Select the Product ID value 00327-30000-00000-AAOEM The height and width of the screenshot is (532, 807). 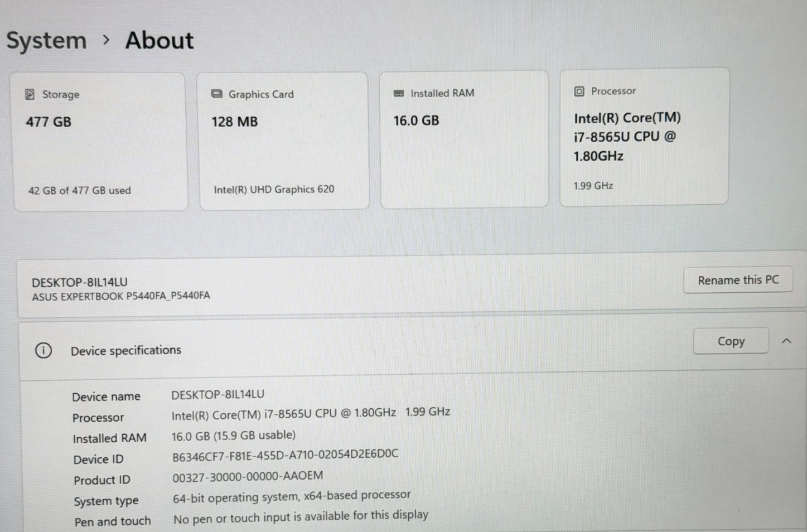248,476
